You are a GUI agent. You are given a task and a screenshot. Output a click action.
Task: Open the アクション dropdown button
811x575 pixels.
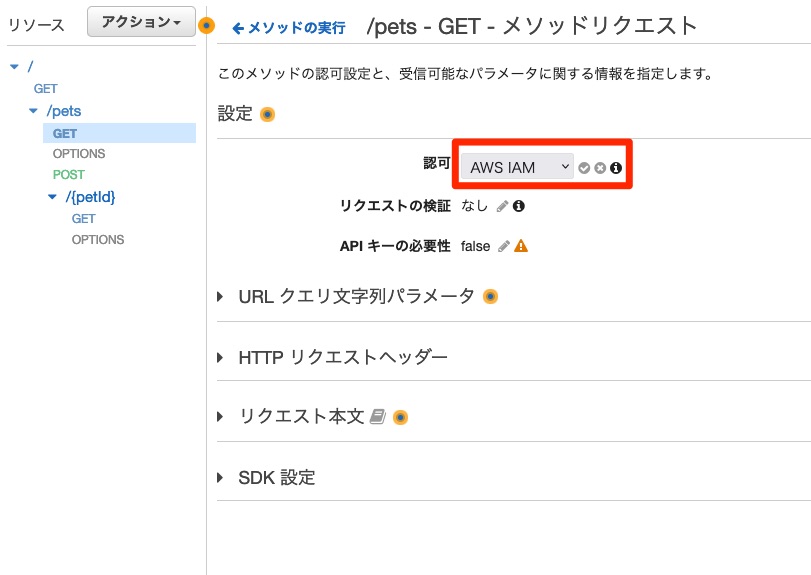[141, 22]
